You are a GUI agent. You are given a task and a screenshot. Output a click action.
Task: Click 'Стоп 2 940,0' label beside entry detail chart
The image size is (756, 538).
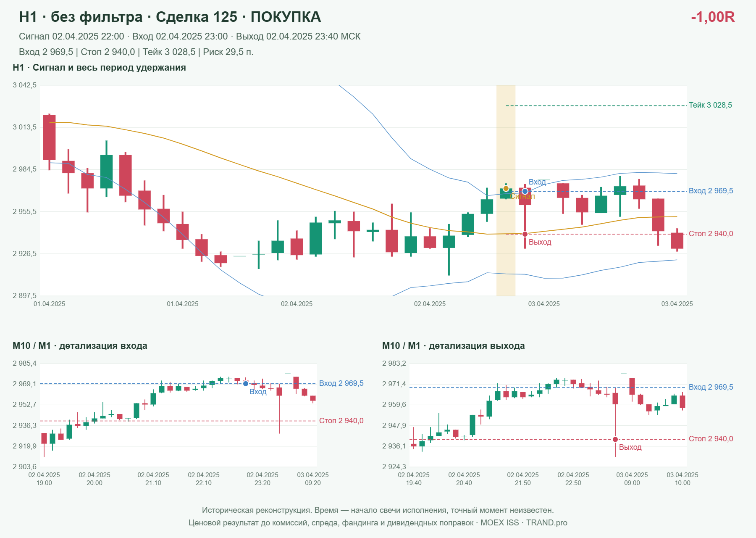point(341,421)
